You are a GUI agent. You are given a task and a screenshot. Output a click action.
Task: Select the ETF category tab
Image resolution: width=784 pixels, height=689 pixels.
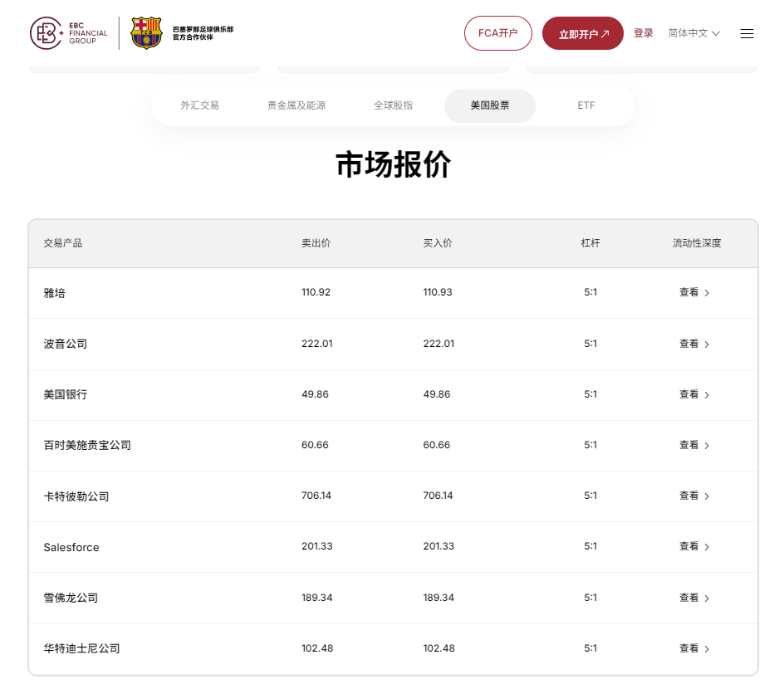click(x=586, y=105)
